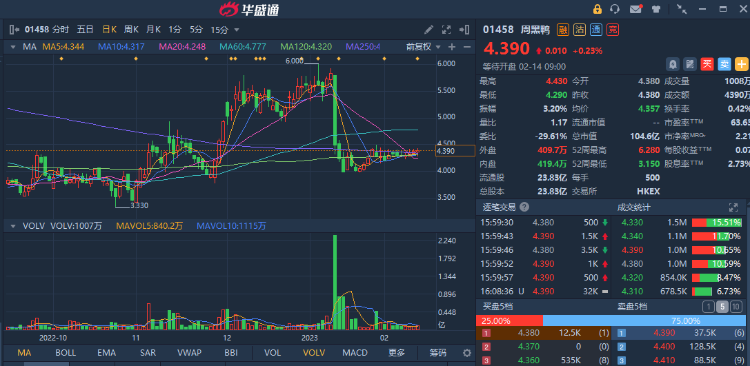Click the blue 卖 sell button
Viewport: 750px width, 366px height.
(x=725, y=64)
